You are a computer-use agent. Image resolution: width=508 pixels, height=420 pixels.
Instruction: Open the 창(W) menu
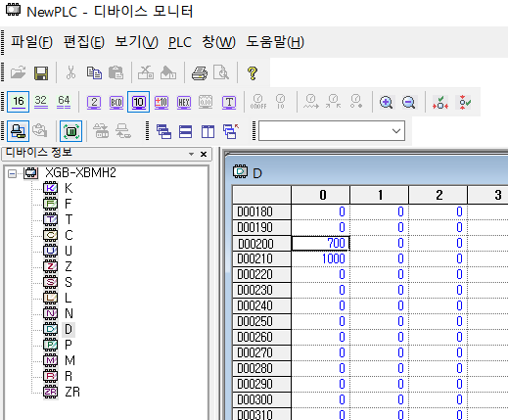coord(218,42)
